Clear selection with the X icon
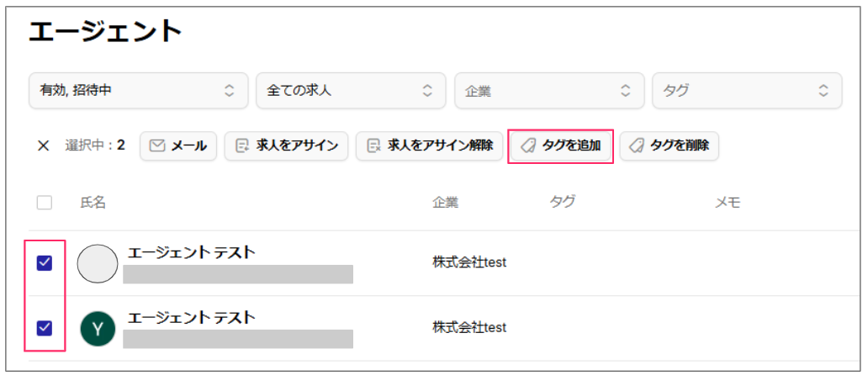Viewport: 868px width, 375px height. [43, 146]
